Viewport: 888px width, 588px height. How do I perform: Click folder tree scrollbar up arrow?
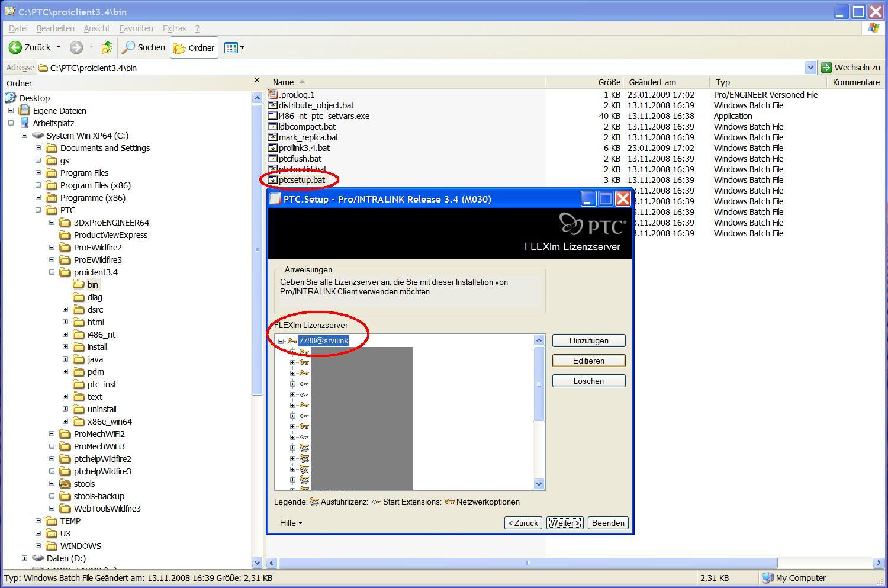[x=257, y=98]
